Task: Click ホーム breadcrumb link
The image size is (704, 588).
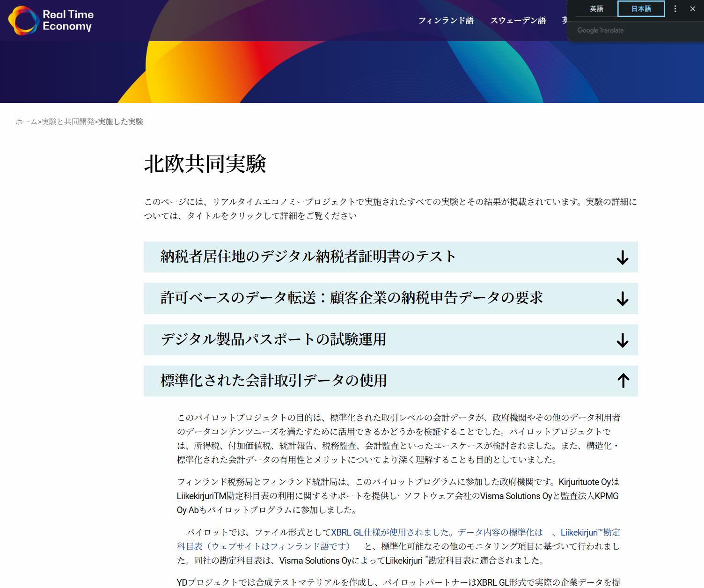Action: (x=26, y=122)
